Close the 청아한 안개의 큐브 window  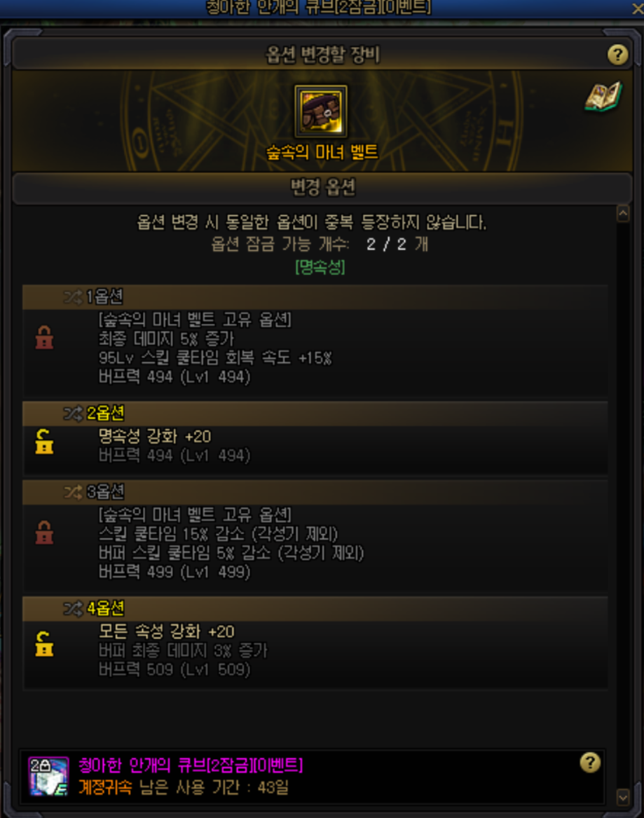click(637, 8)
